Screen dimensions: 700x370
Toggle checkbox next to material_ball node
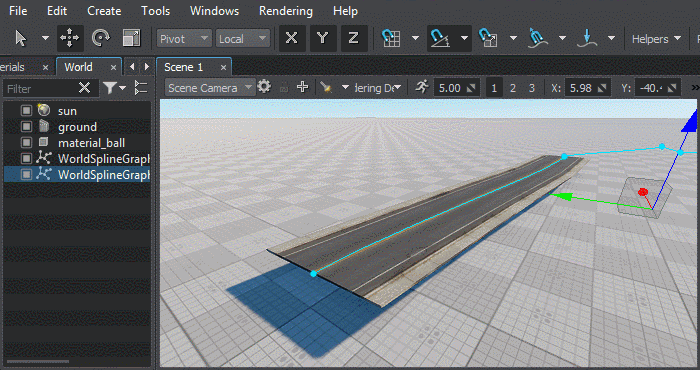click(26, 143)
